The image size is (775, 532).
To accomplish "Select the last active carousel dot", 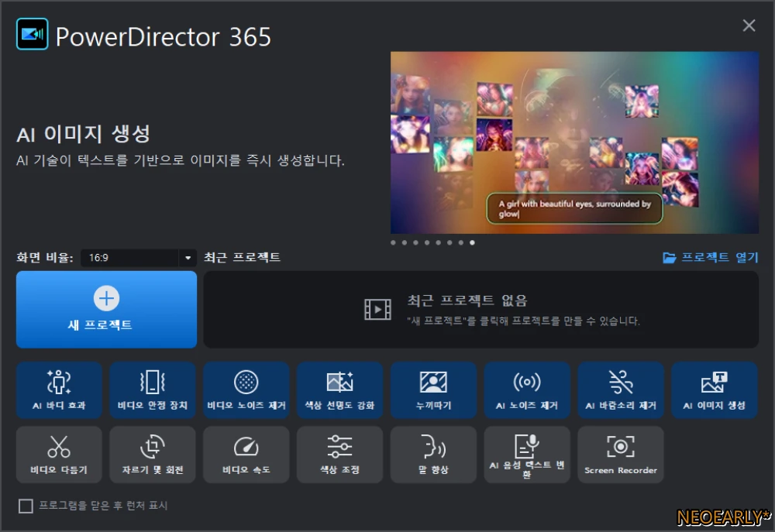I will pos(472,242).
